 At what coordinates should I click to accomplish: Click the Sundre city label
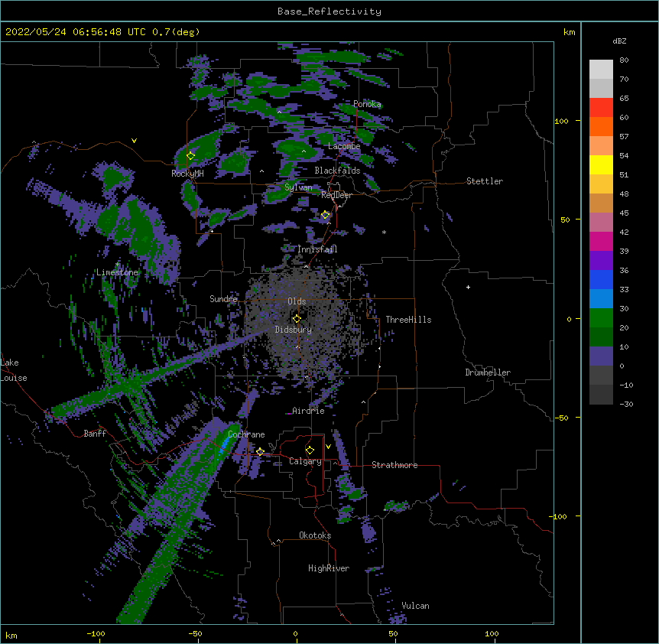[x=223, y=299]
